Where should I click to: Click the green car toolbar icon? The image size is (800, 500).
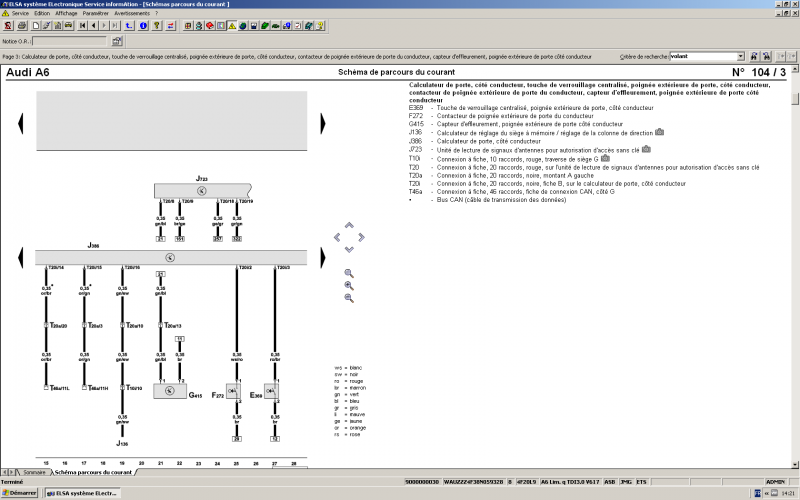[x=276, y=26]
